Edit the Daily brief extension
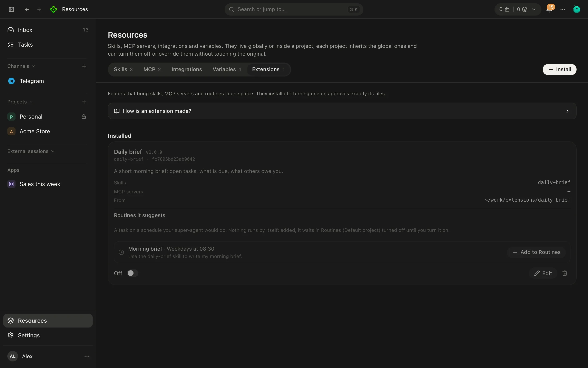Screen dimensions: 588x368 543,273
